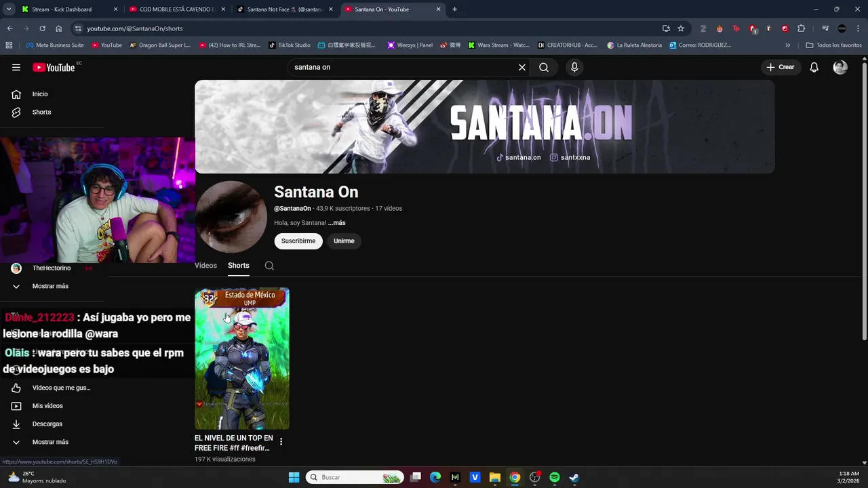
Task: Open the taskbar weather widget
Action: click(37, 477)
